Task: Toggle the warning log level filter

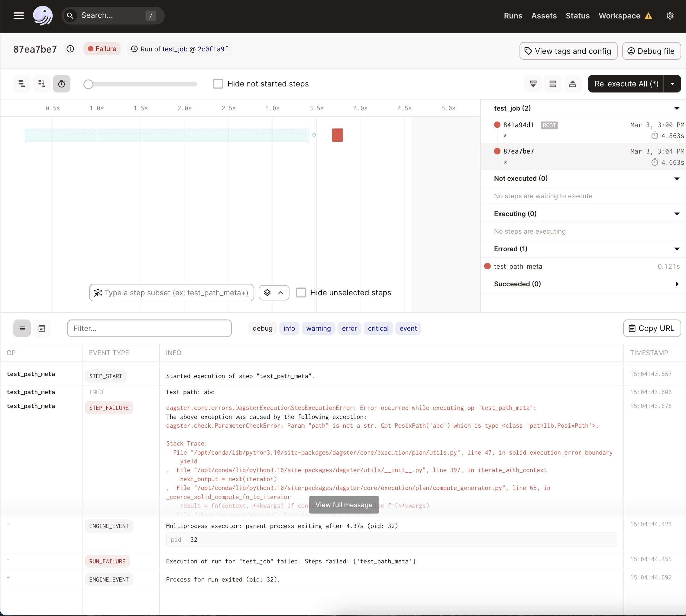Action: coord(319,328)
